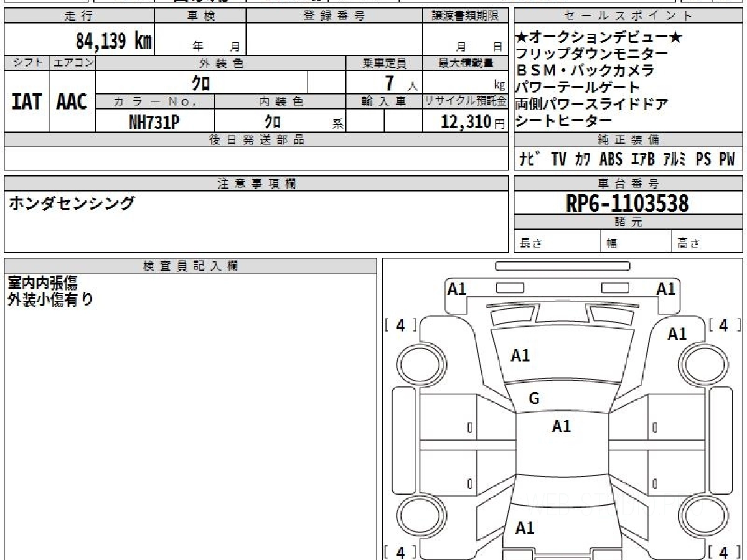Click the 内装色 header

pyautogui.click(x=280, y=101)
